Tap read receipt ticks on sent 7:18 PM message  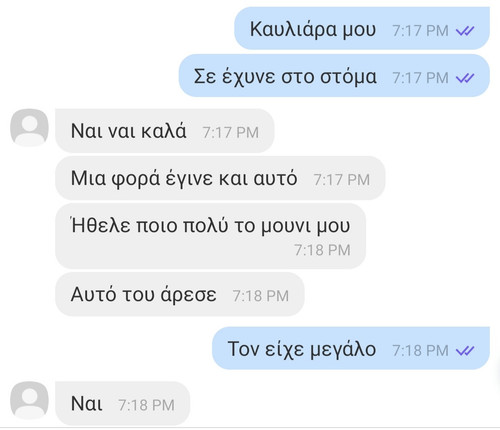coord(465,351)
